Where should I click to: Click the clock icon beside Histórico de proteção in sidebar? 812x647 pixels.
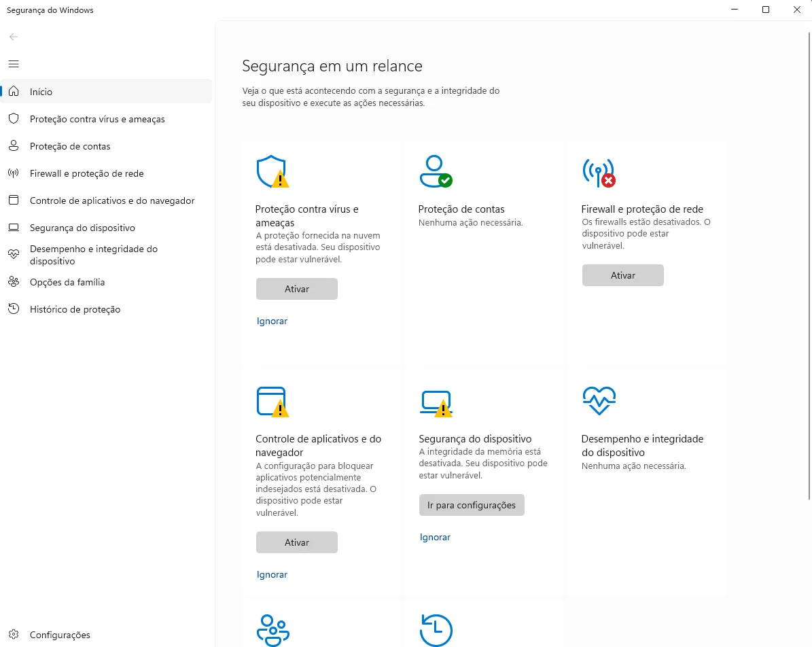(x=14, y=309)
